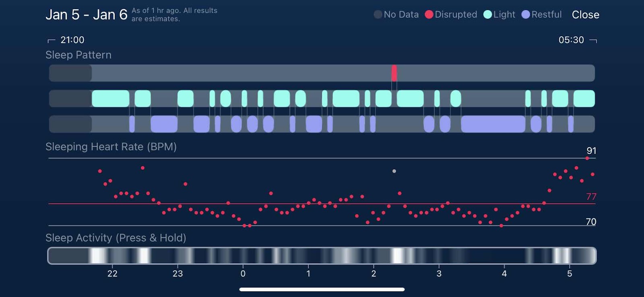
Task: Tap the 1 hour axis label
Action: 308,274
